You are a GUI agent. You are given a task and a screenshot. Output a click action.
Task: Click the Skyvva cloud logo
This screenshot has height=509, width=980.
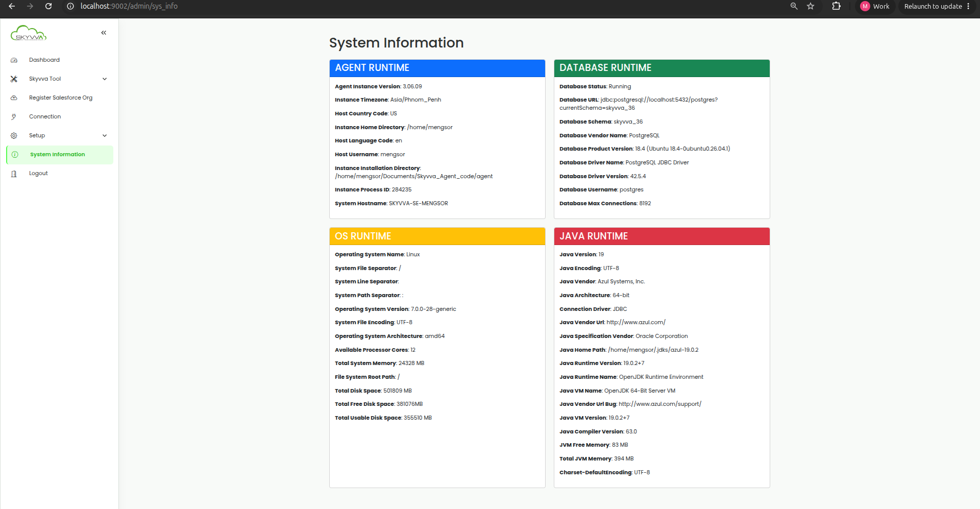click(x=29, y=33)
